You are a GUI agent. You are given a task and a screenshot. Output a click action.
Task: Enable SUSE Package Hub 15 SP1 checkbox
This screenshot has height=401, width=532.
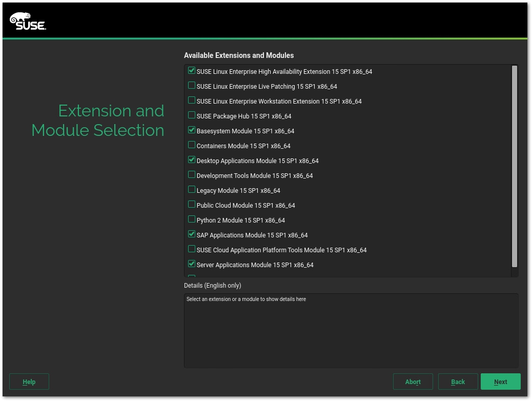pos(192,115)
